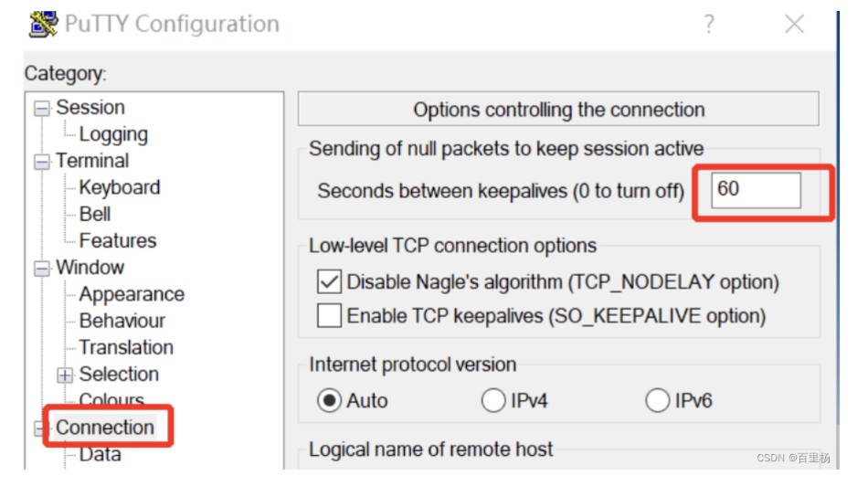Select Keyboard under Terminal
The image size is (868, 497).
119,187
